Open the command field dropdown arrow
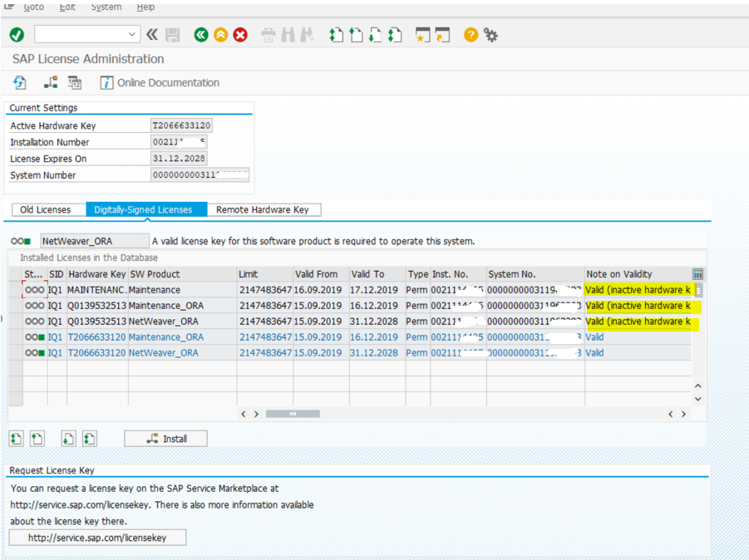Screen dimensions: 749x560 (132, 34)
